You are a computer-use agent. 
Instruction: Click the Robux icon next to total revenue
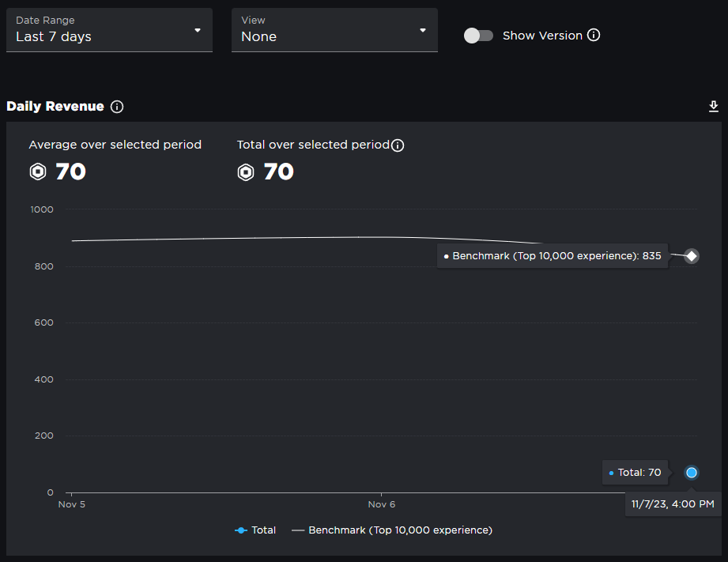click(x=245, y=172)
